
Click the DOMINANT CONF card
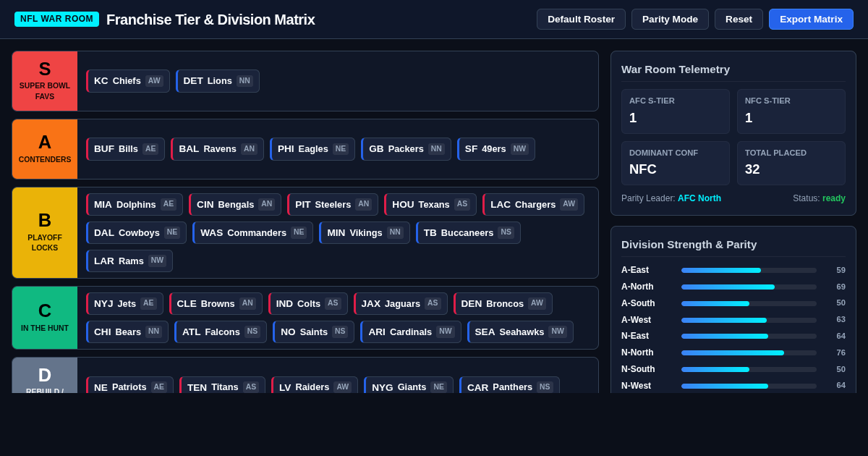pos(676,163)
